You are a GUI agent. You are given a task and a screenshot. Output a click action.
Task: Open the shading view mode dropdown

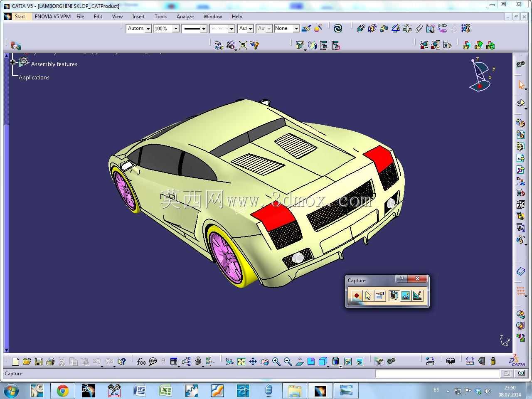336,362
